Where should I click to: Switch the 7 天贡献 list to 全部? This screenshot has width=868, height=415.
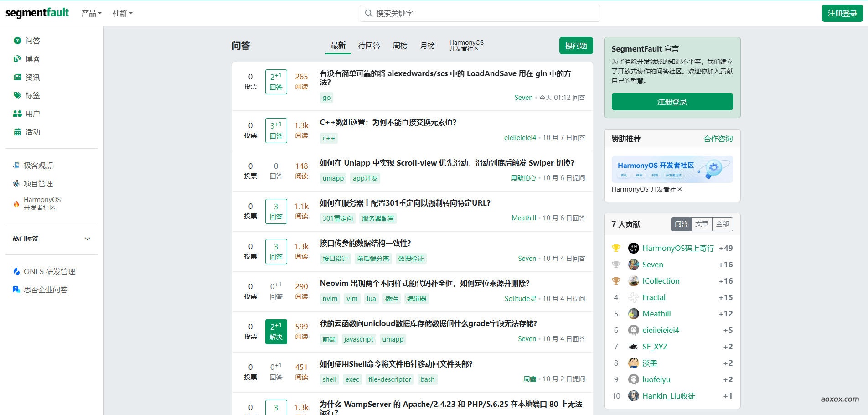point(722,224)
